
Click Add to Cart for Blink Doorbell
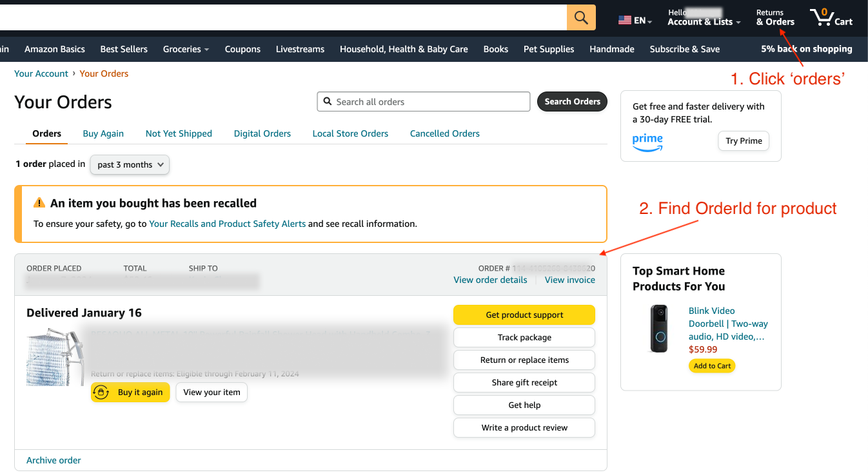coord(712,365)
